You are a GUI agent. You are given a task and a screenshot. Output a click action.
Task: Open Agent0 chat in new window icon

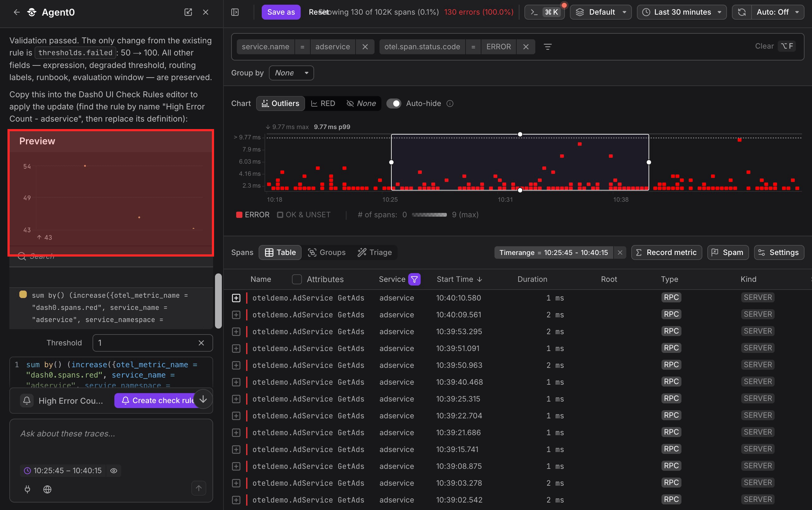[x=188, y=12]
